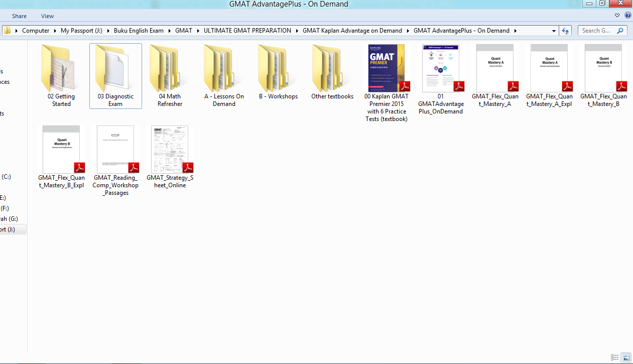This screenshot has height=364, width=633.
Task: Expand arrow after GMAT AdvantagePlus - On Demand breadcrumb
Action: tap(515, 31)
